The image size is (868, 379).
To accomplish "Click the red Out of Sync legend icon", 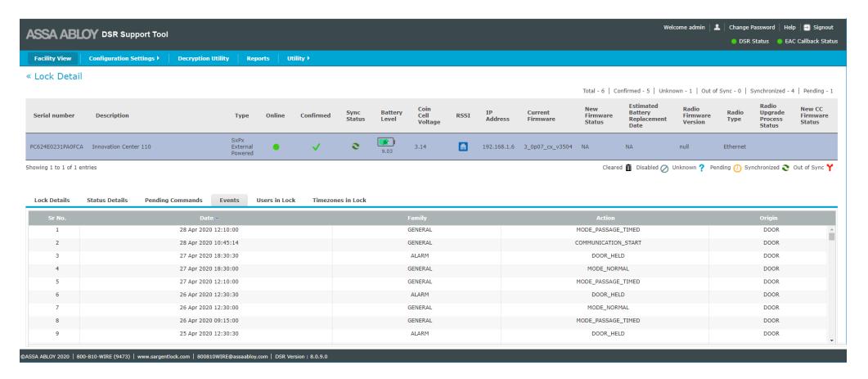I will click(830, 168).
